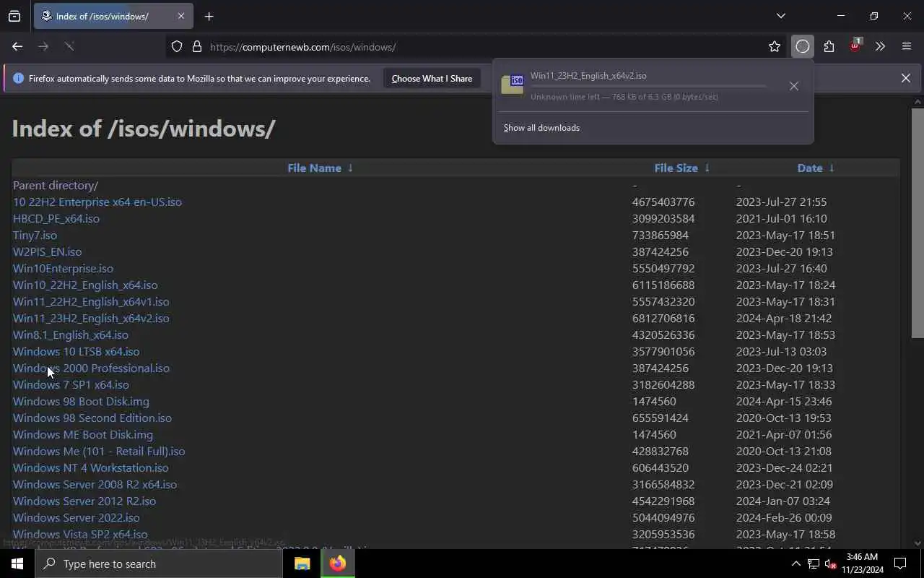Open Win10Enterprise.iso link
The image size is (924, 578).
(63, 269)
